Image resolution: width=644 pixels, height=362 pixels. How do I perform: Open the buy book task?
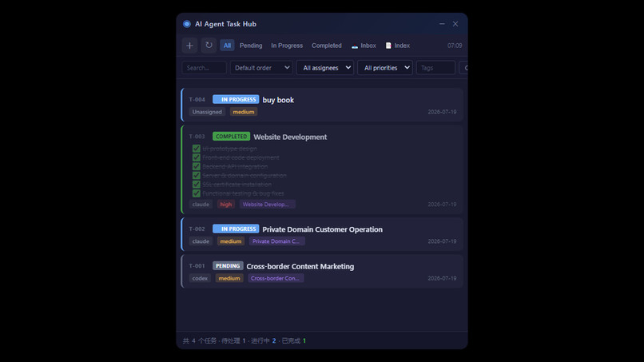point(278,100)
